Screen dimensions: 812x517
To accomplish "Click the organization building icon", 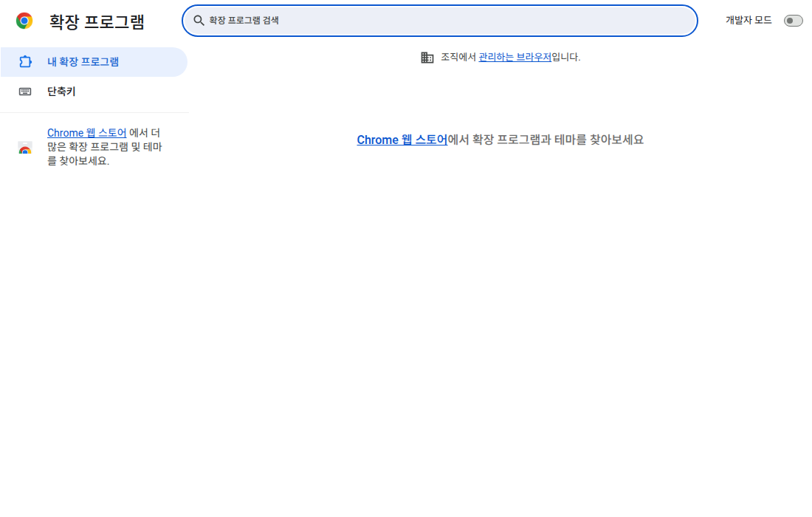I will 427,58.
